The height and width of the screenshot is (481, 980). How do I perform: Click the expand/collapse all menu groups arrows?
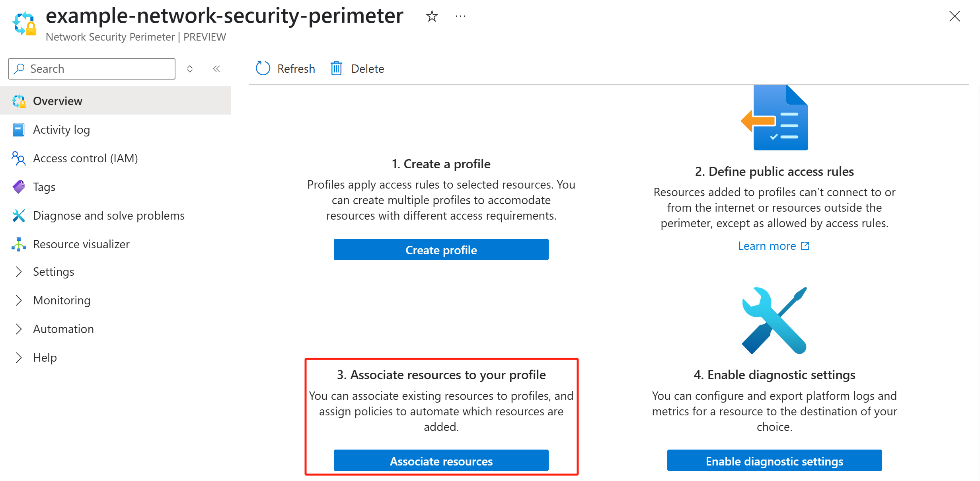click(x=190, y=69)
